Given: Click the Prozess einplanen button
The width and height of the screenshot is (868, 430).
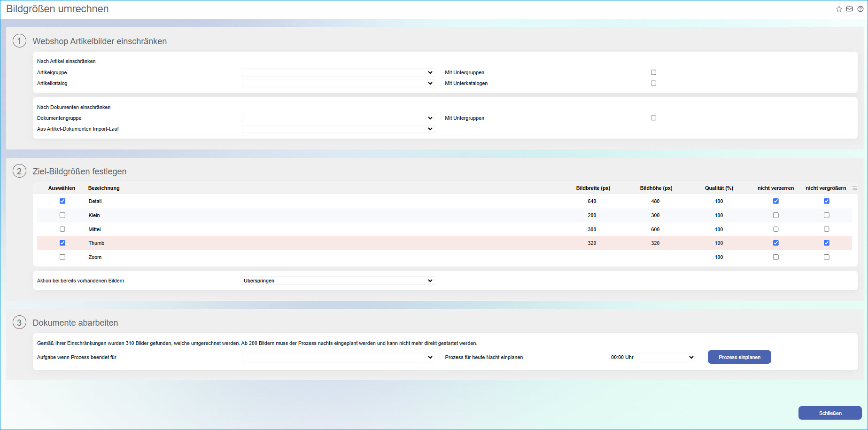Looking at the screenshot, I should [739, 357].
